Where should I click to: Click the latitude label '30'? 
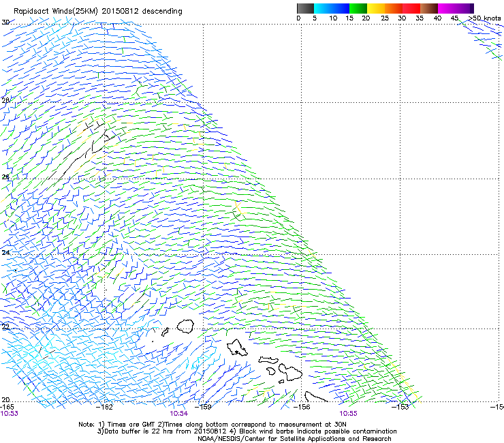tap(5, 22)
